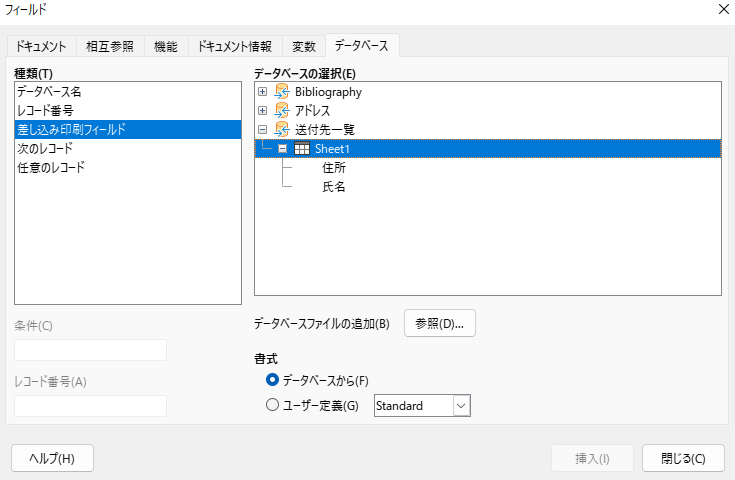
Task: Expand the Bibliography tree node
Action: coord(263,92)
